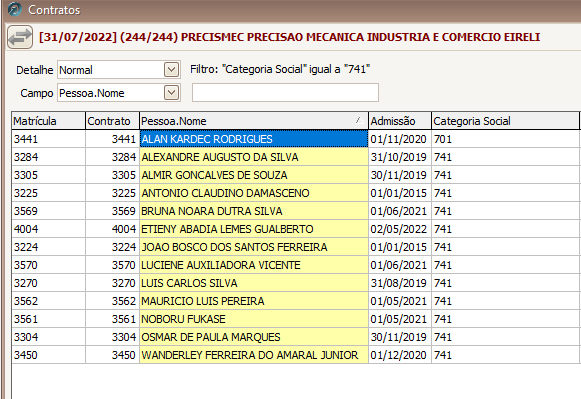Screen dimensions: 581x399
Task: Sort by Contrato column header
Action: click(112, 121)
